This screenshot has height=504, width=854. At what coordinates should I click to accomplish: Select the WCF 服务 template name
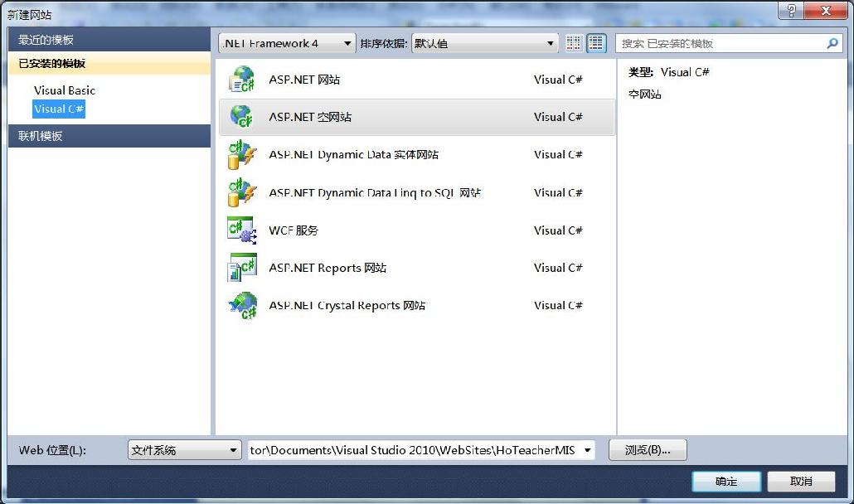click(293, 230)
